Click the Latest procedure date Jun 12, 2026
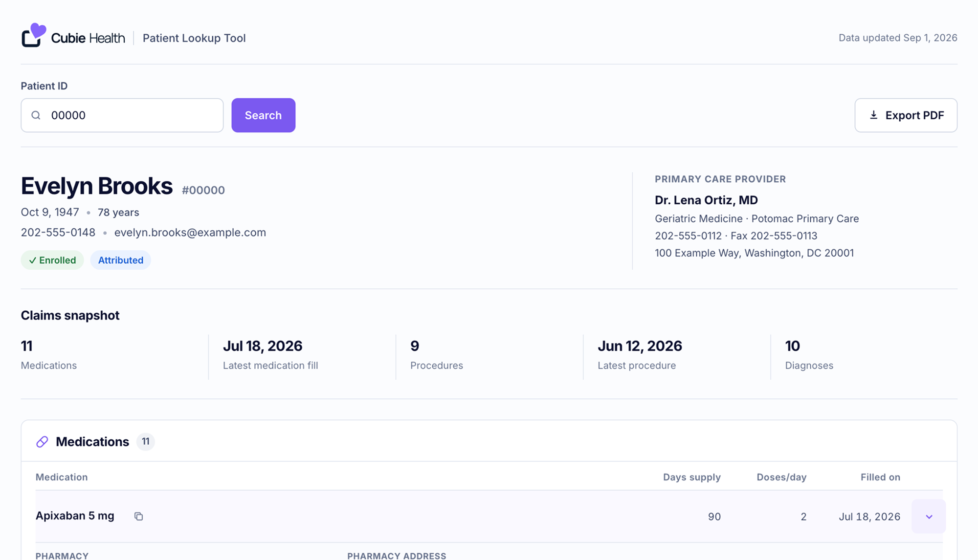Viewport: 978px width, 560px height. tap(640, 346)
